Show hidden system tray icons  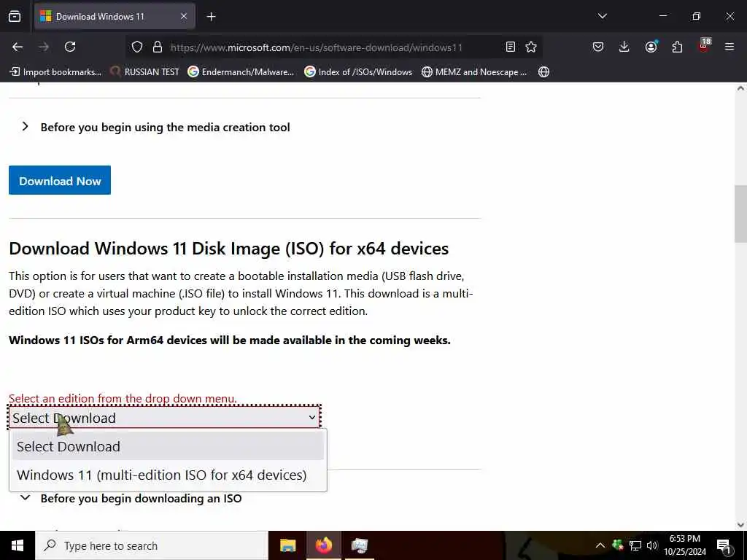point(600,545)
